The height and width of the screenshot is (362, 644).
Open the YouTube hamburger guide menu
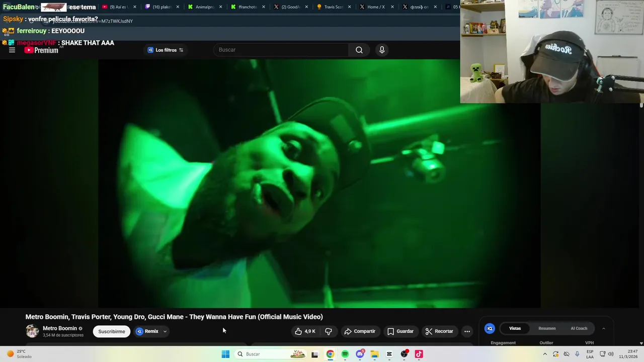(x=12, y=50)
